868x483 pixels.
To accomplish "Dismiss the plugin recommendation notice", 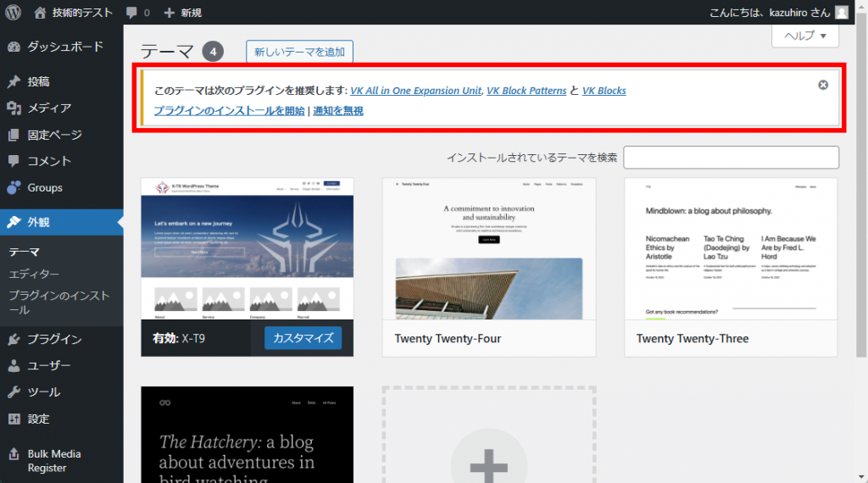I will 823,85.
